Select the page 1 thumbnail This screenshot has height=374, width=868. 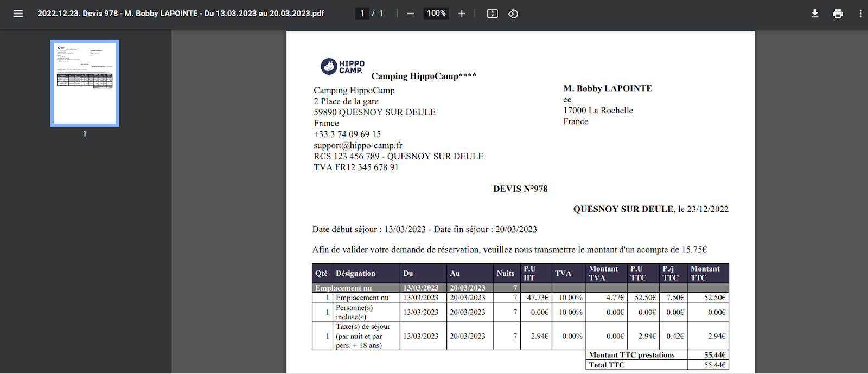click(85, 83)
